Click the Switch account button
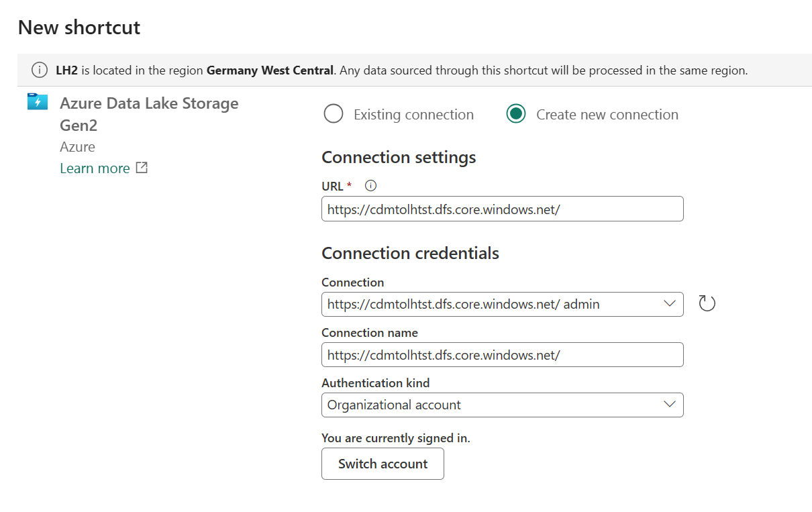 383,464
